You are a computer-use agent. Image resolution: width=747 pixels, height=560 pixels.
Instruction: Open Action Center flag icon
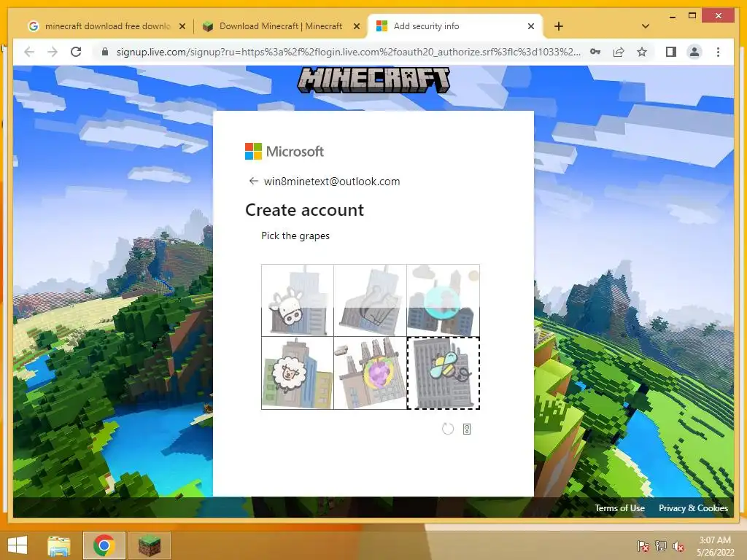click(643, 546)
